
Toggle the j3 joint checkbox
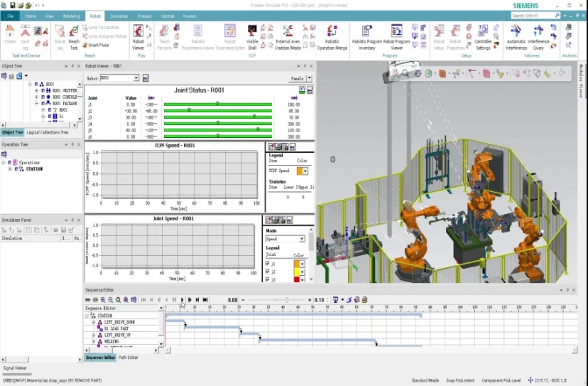[268, 280]
